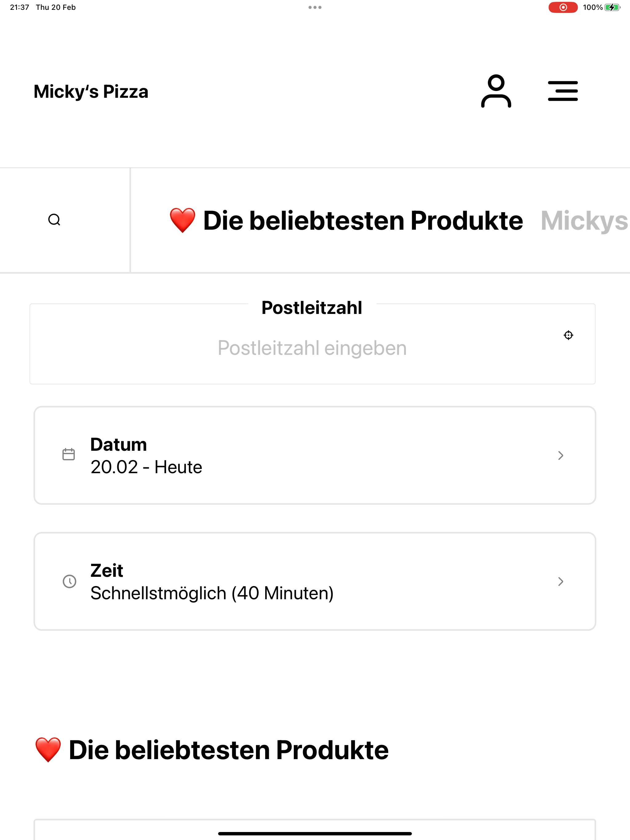Expand the Zeit chevron

pos(560,581)
